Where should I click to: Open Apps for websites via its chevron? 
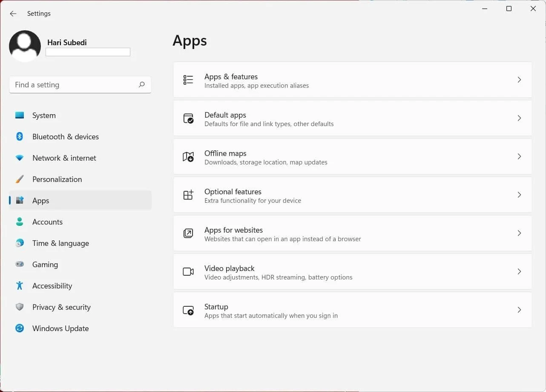[519, 233]
